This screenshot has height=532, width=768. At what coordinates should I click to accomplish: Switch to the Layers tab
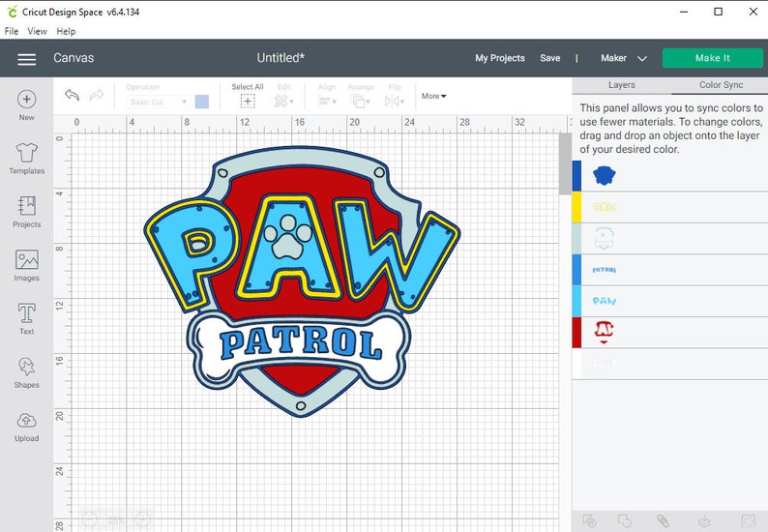[622, 85]
